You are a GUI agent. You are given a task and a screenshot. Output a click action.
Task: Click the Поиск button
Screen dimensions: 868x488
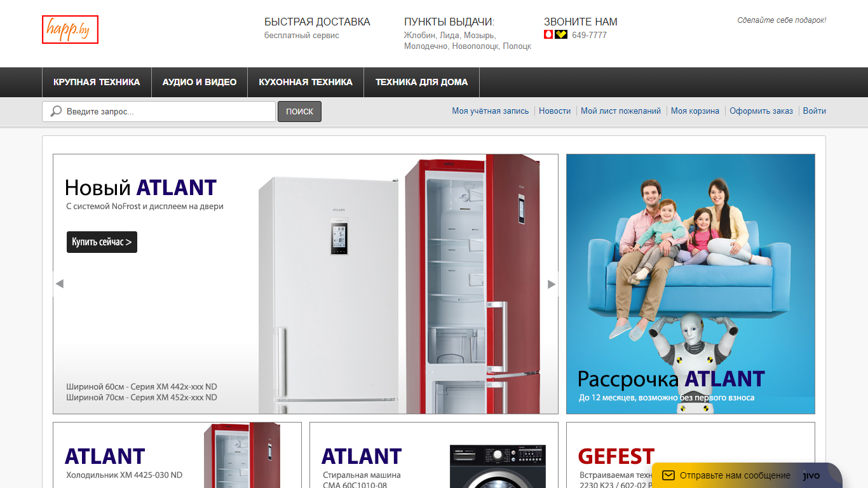pos(299,111)
